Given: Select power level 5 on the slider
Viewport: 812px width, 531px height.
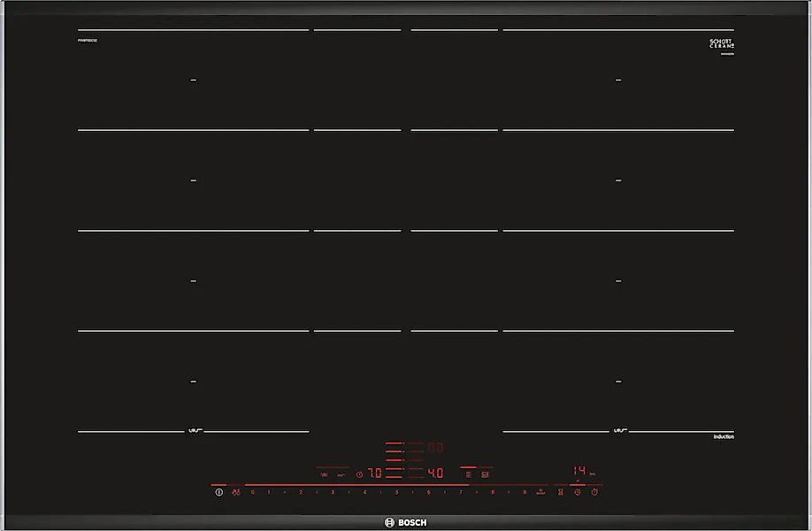Looking at the screenshot, I should [x=396, y=492].
